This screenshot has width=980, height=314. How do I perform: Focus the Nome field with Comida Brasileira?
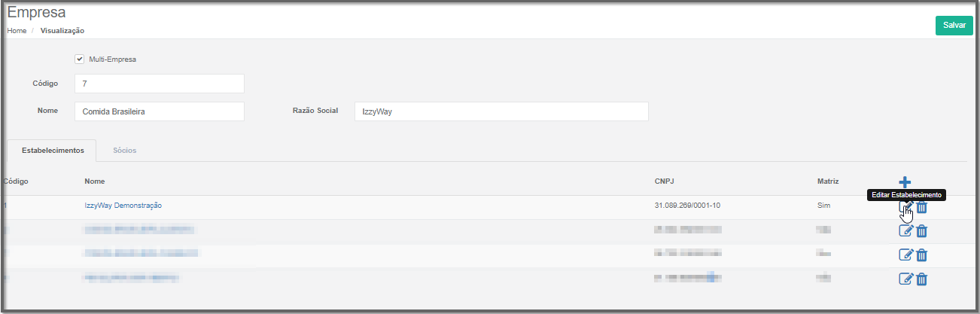click(160, 111)
